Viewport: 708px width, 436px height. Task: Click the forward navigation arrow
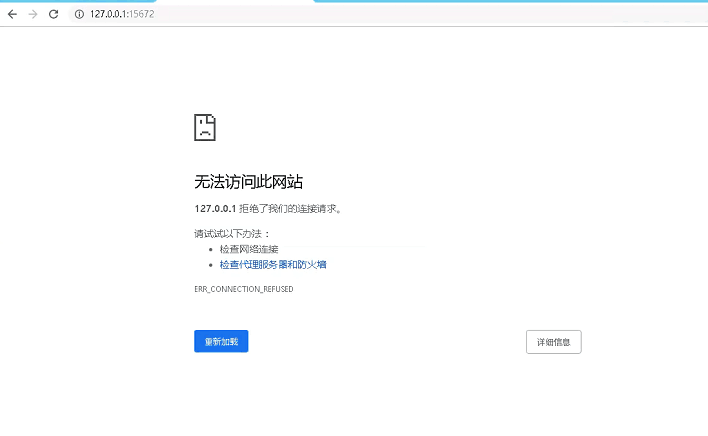pos(32,14)
